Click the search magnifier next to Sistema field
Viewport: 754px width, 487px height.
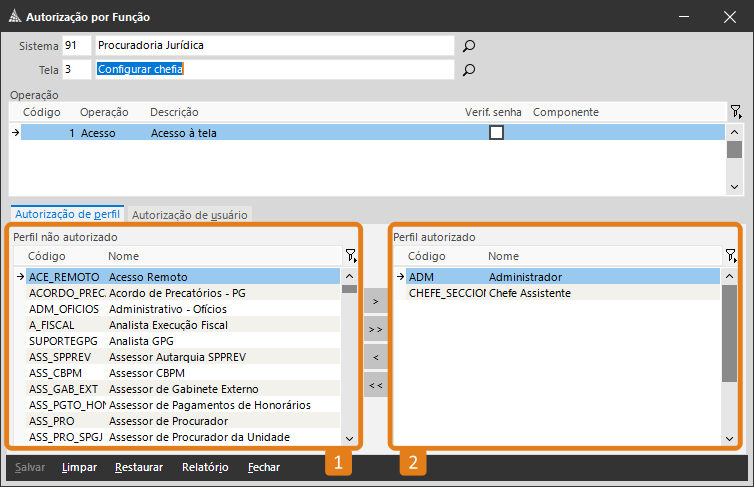[468, 46]
